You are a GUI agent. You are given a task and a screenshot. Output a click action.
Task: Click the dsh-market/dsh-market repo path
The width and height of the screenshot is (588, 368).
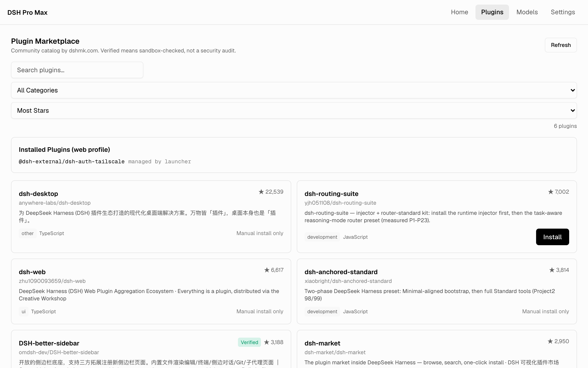click(335, 352)
